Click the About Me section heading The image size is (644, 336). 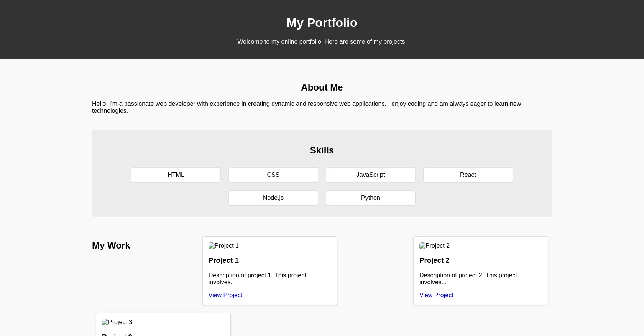(x=322, y=87)
